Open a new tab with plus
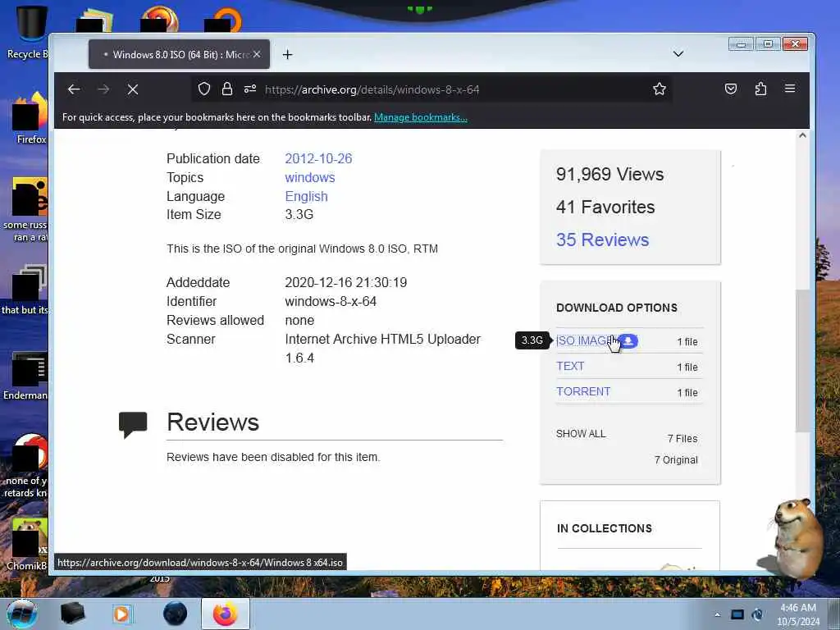Viewport: 840px width, 630px height. point(288,55)
